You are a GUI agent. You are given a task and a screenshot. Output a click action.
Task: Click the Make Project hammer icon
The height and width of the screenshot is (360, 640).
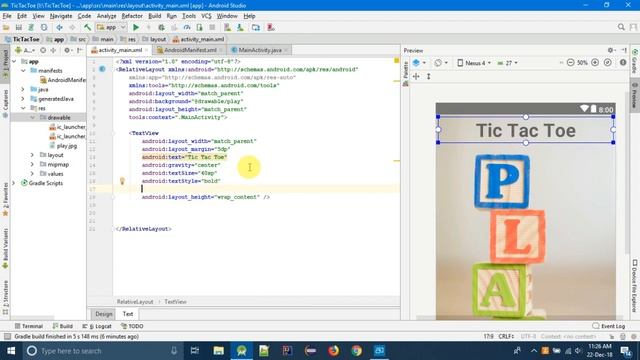click(87, 27)
